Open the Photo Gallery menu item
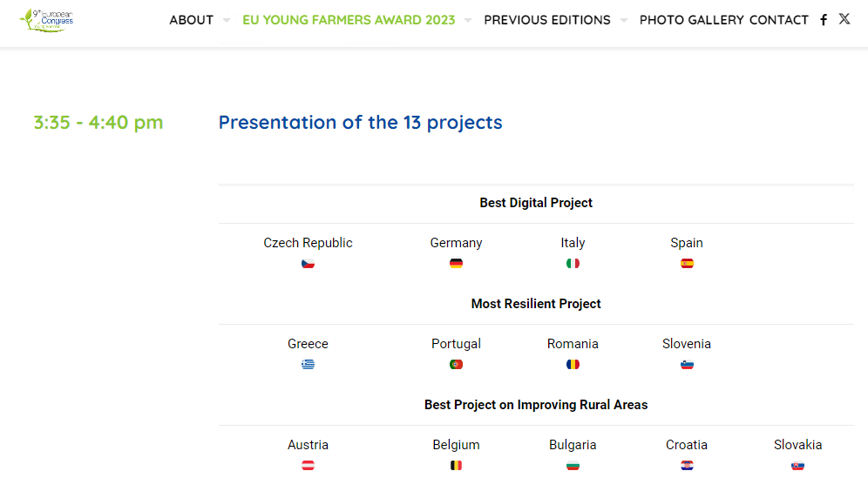 pos(691,20)
